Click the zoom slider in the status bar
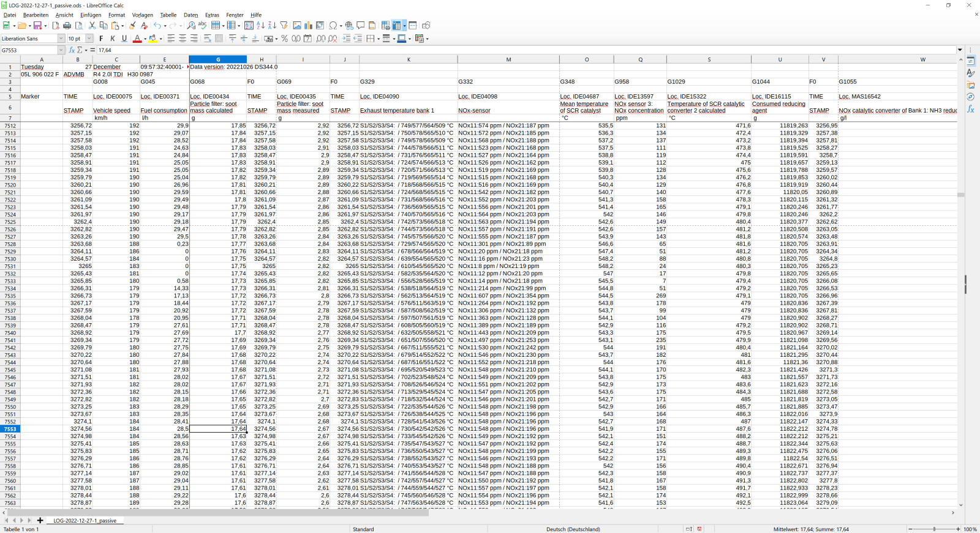The image size is (980, 533). 934,529
